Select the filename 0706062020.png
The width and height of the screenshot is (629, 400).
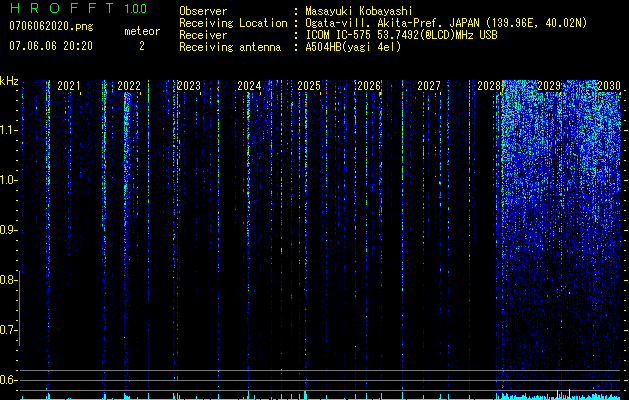coord(51,26)
